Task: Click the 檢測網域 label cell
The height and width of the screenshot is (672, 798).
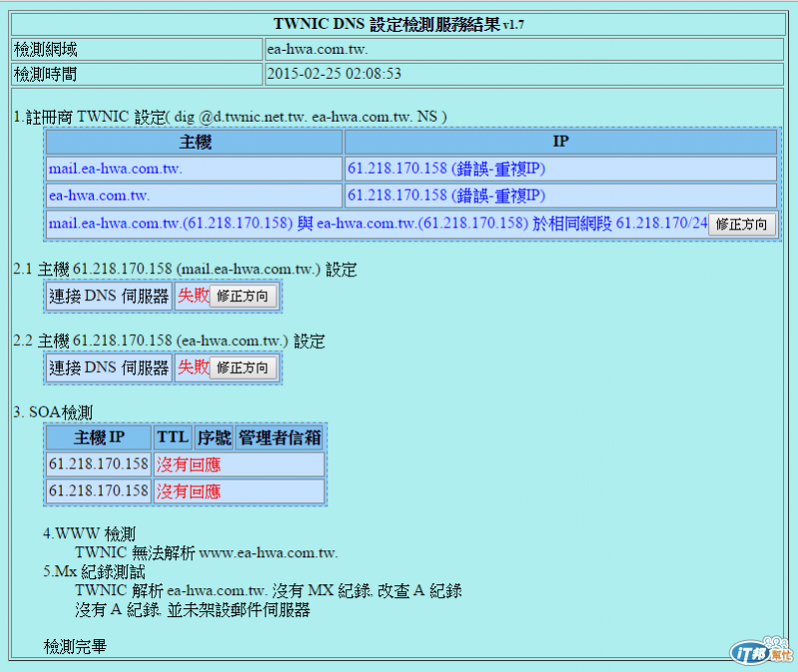Action: (x=137, y=49)
